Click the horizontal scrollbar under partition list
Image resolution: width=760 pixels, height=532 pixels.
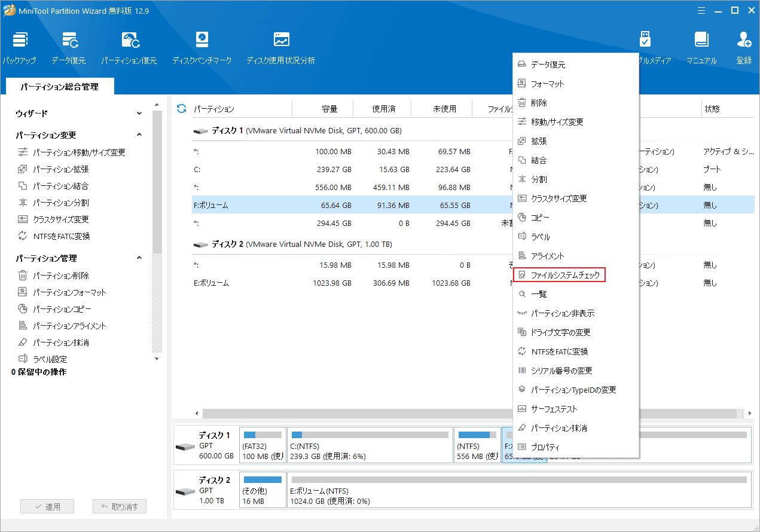[x=469, y=413]
